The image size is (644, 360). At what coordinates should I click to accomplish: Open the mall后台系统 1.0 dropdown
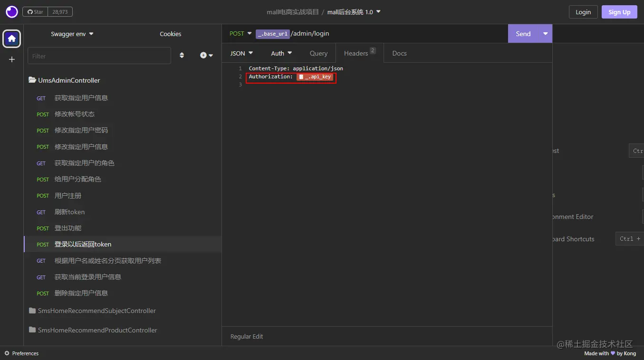tap(354, 12)
